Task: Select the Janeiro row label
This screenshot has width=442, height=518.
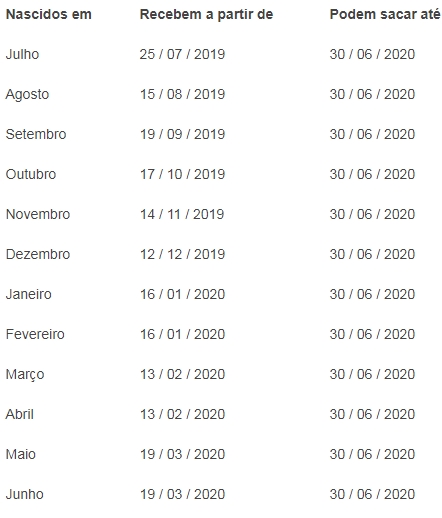Action: (x=29, y=294)
